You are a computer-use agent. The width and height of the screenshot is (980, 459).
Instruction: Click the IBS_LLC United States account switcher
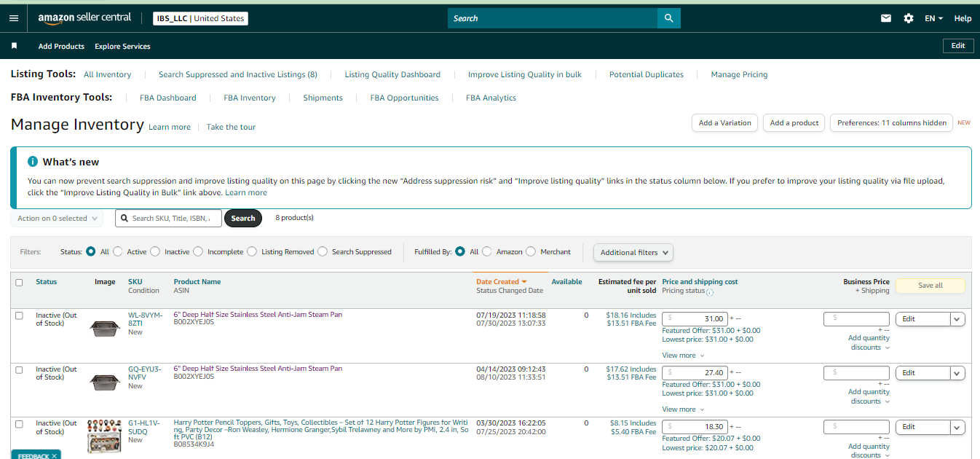coord(201,18)
